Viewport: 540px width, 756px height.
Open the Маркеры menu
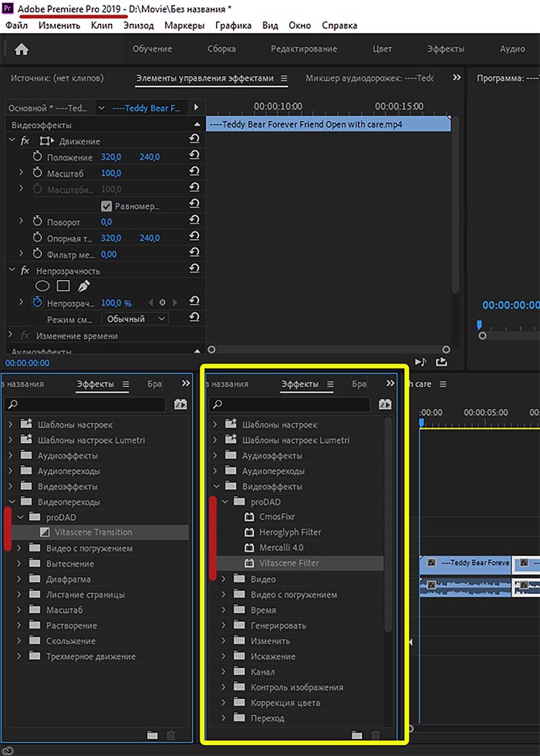pos(184,25)
